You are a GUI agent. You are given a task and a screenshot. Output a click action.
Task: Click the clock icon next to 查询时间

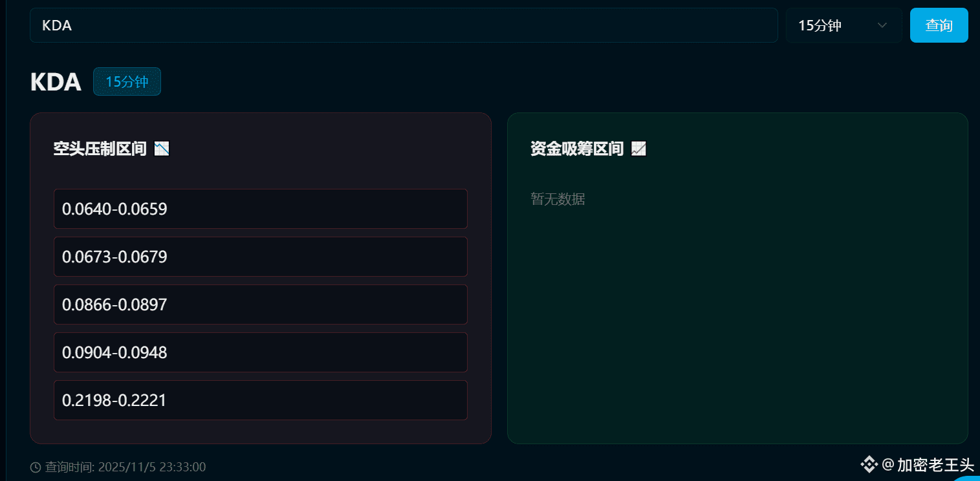(36, 467)
